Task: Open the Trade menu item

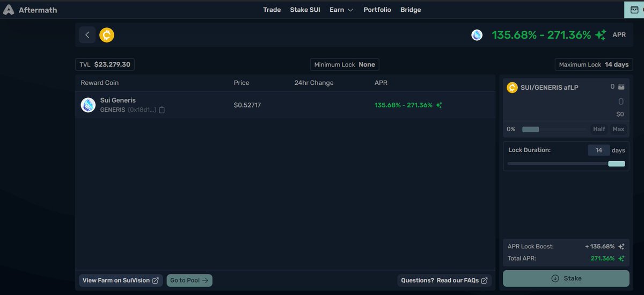Action: (272, 10)
